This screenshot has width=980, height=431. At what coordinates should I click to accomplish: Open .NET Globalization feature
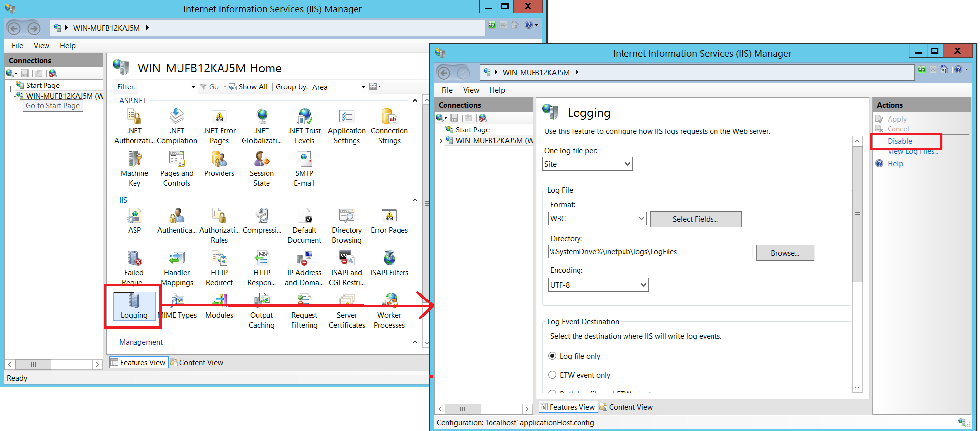pos(262,127)
